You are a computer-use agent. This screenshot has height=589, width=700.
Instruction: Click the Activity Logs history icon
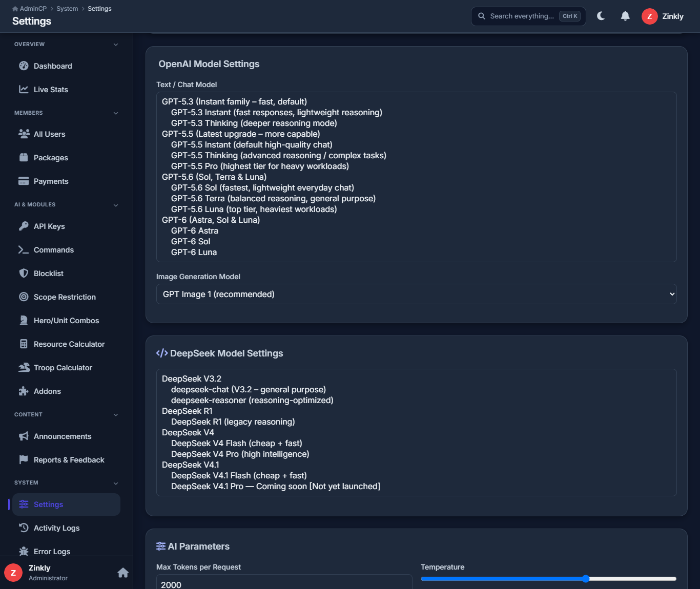(x=24, y=528)
